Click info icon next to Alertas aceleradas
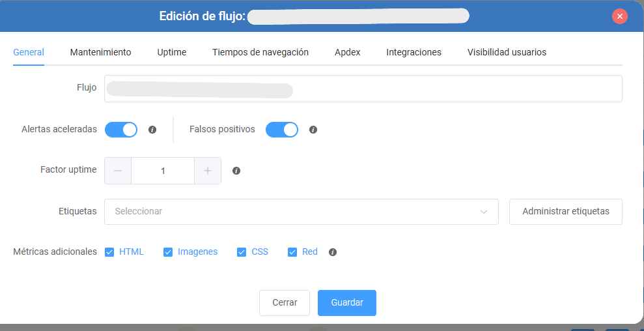Viewport: 644px width, 331px height. click(x=152, y=130)
